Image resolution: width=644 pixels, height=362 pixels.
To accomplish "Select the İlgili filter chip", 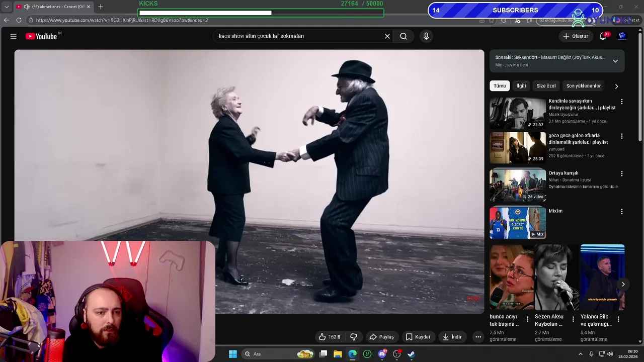I will pos(521,86).
